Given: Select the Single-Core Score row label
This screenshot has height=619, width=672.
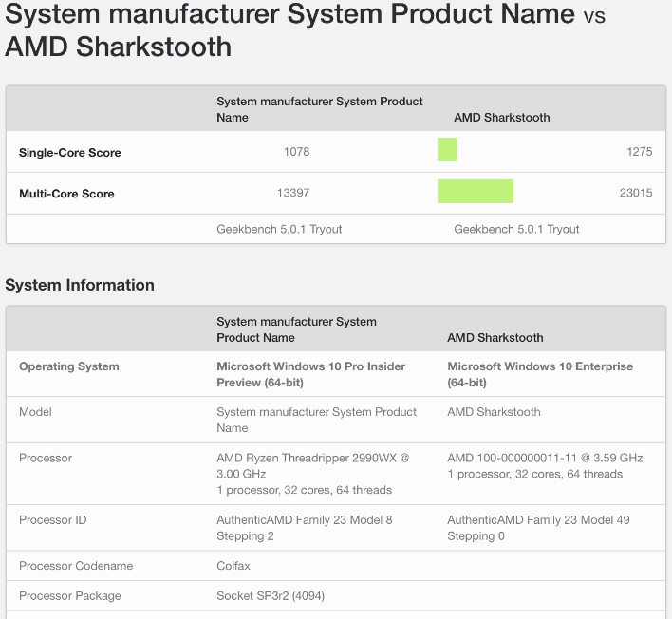Looking at the screenshot, I should pyautogui.click(x=70, y=153).
